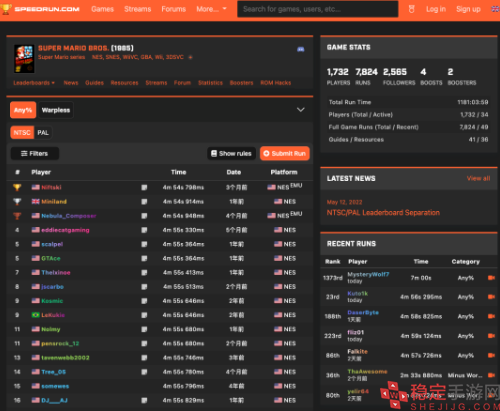Image resolution: width=500 pixels, height=411 pixels.
Task: Click the Speedrun.com trophy logo icon
Action: (6, 9)
